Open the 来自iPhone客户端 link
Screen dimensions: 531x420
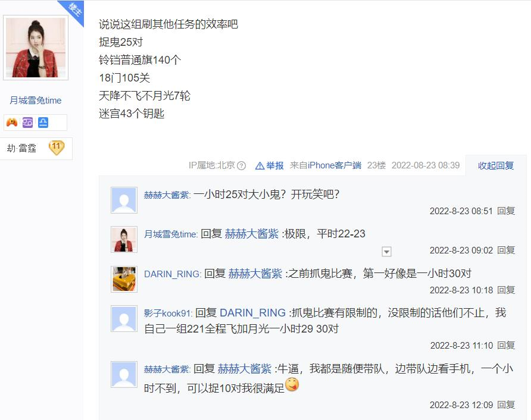pyautogui.click(x=326, y=165)
